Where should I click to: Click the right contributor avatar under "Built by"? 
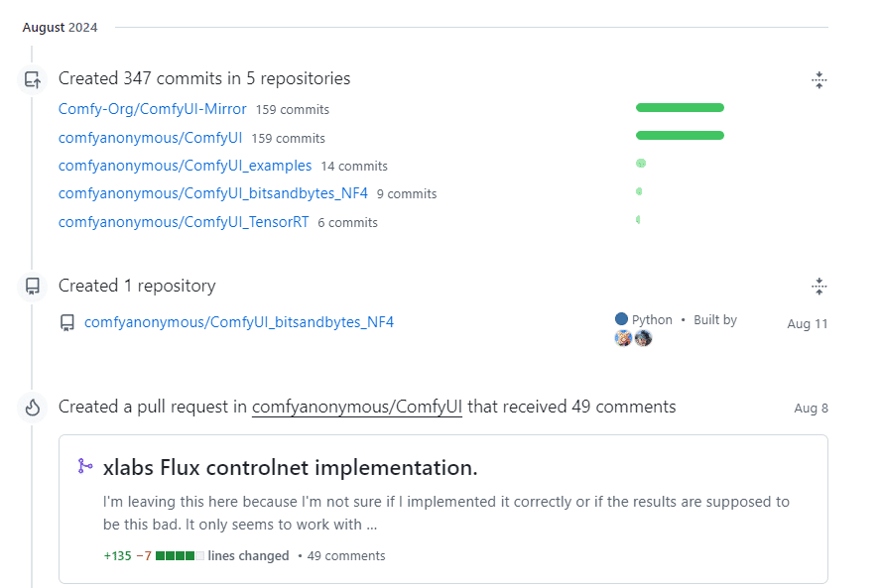pyautogui.click(x=643, y=338)
